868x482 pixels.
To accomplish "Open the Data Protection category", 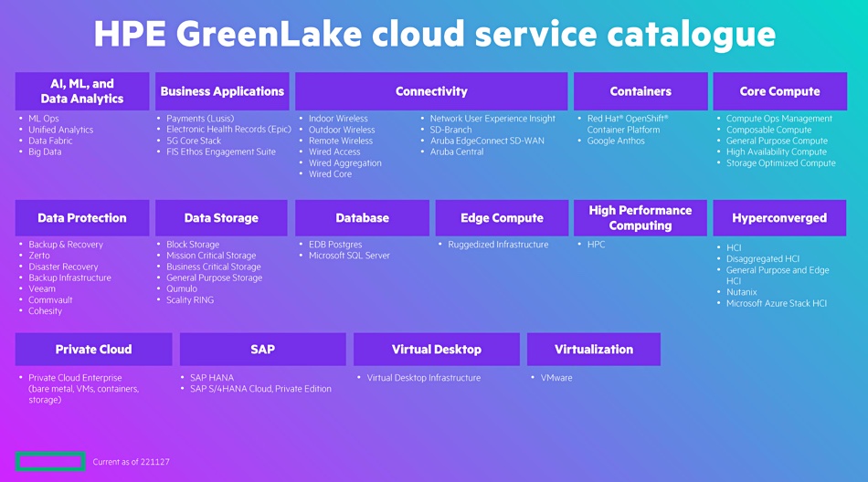I will coord(82,218).
